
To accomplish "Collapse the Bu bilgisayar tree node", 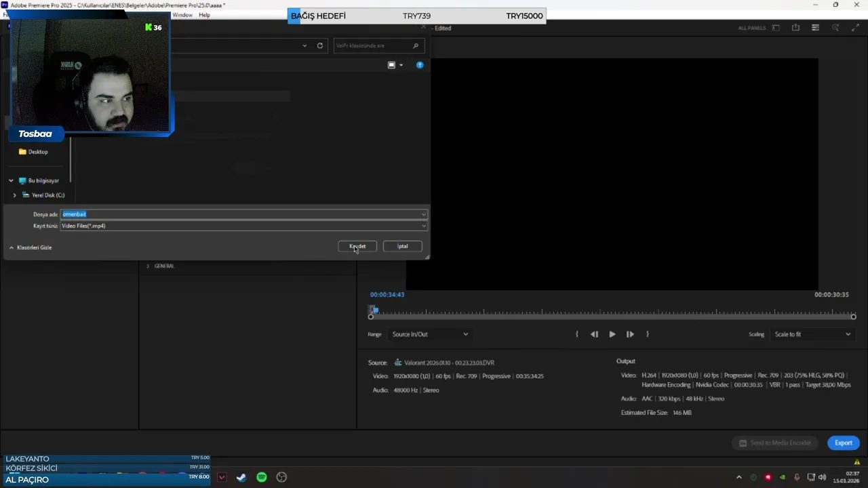I will pyautogui.click(x=11, y=180).
